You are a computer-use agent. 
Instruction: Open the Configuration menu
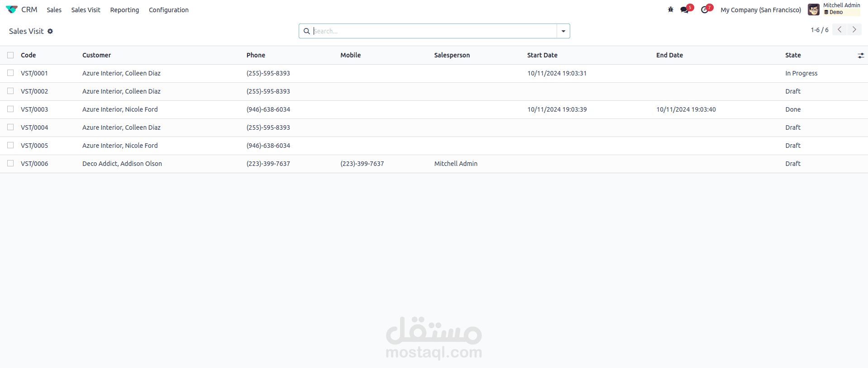pos(168,10)
